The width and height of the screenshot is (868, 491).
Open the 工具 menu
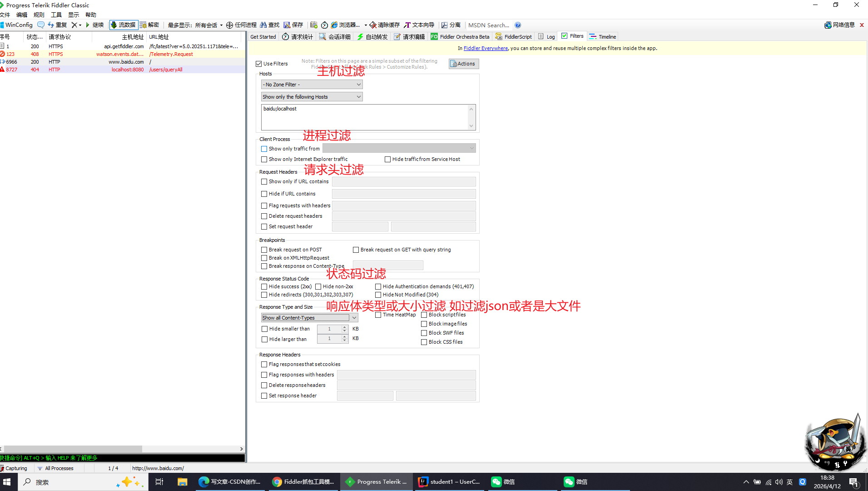click(56, 15)
